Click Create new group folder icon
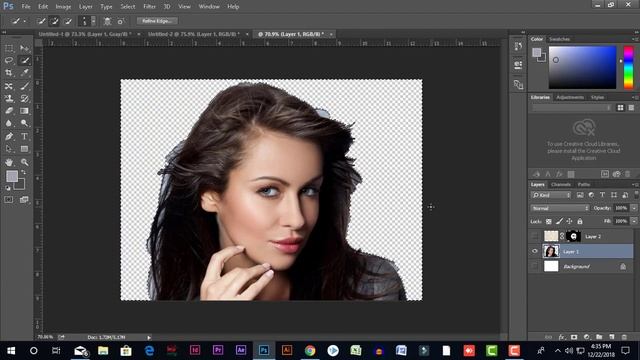This screenshot has height=360, width=640. (599, 337)
